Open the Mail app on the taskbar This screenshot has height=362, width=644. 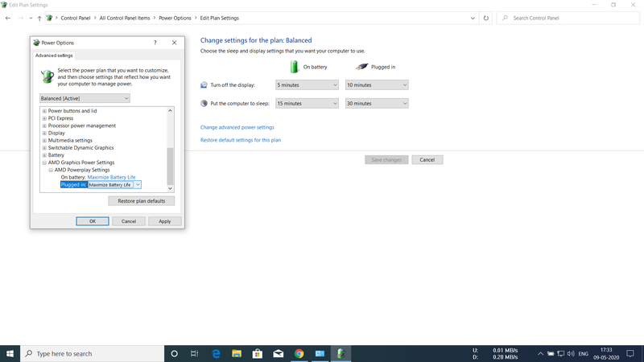pyautogui.click(x=278, y=354)
